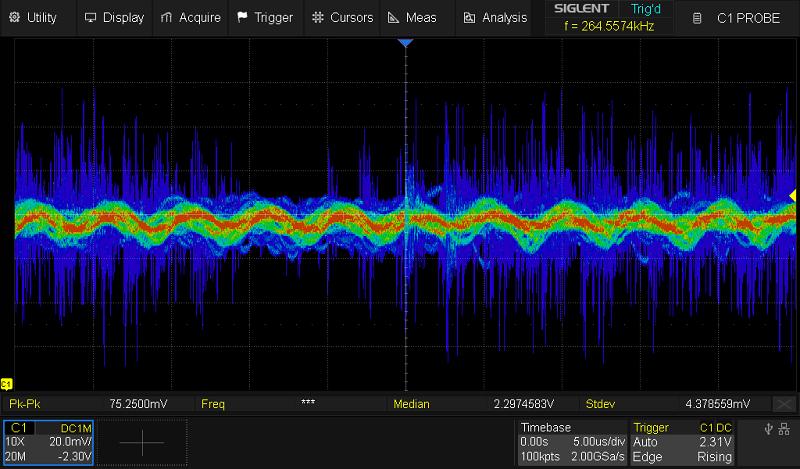Open the Trigger settings box at bottom

coord(681,442)
